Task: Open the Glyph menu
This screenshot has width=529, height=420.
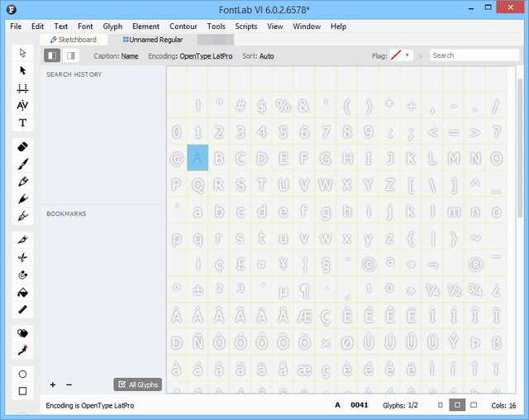Action: click(x=112, y=26)
